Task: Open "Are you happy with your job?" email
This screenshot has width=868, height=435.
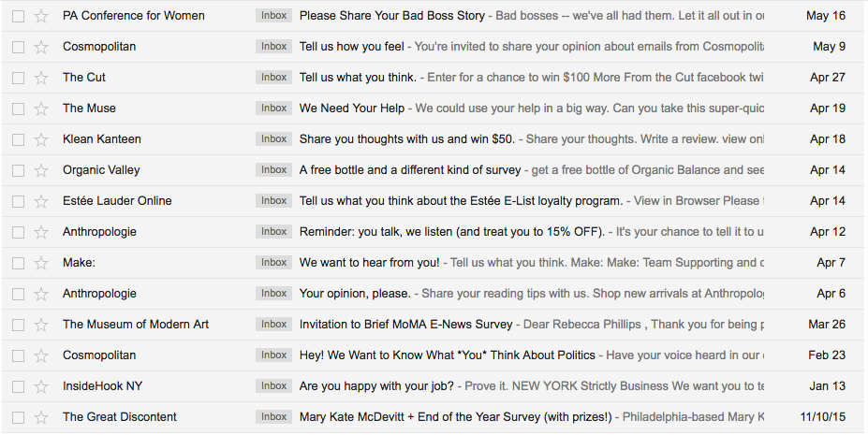Action: [376, 386]
